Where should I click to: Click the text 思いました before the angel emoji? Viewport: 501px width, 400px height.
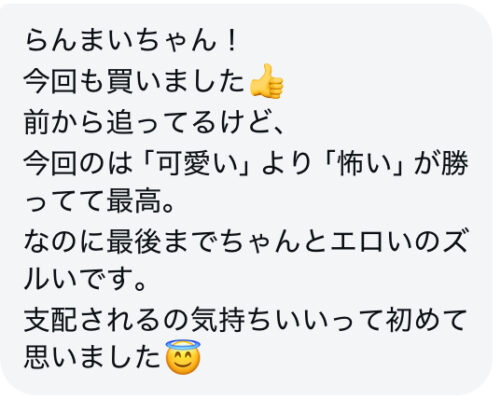[93, 358]
